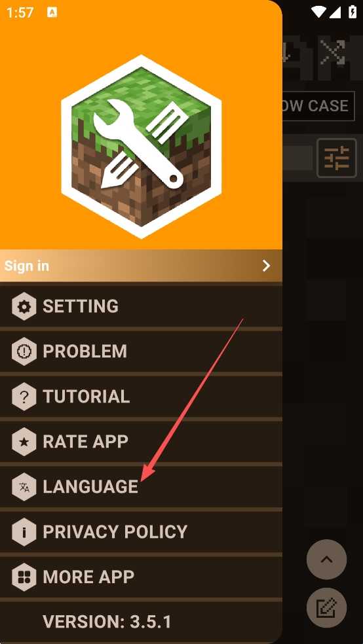Tap the scroll-up chevron floating button
The width and height of the screenshot is (363, 644).
(x=326, y=560)
